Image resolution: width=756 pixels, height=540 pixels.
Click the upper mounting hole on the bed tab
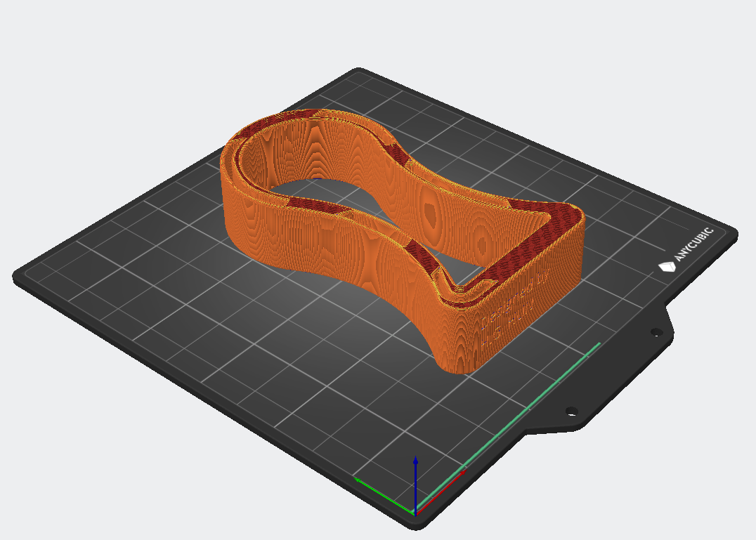pyautogui.click(x=656, y=332)
